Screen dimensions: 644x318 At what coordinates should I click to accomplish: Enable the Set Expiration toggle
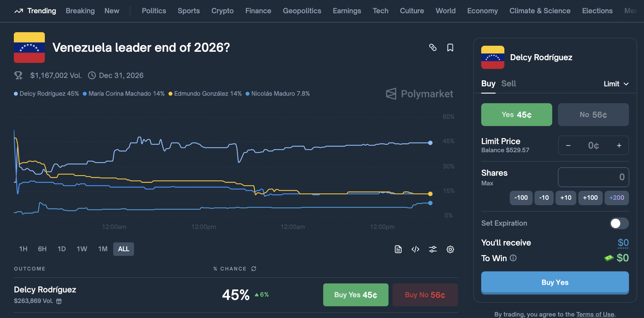619,223
